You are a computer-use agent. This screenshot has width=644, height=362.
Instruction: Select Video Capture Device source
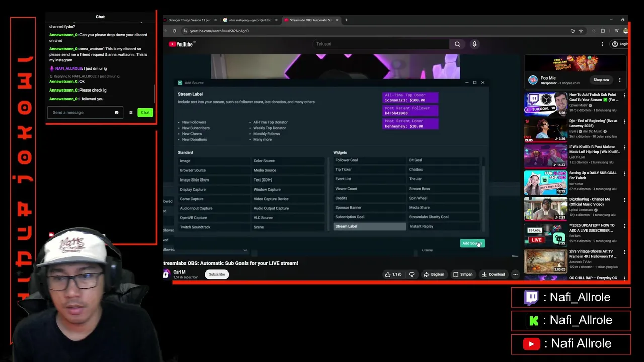[288, 199]
